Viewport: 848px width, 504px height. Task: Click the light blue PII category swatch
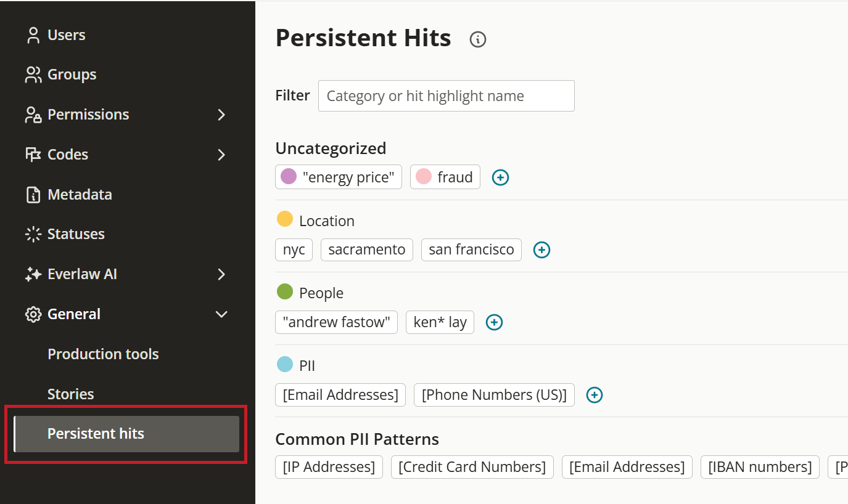(284, 364)
